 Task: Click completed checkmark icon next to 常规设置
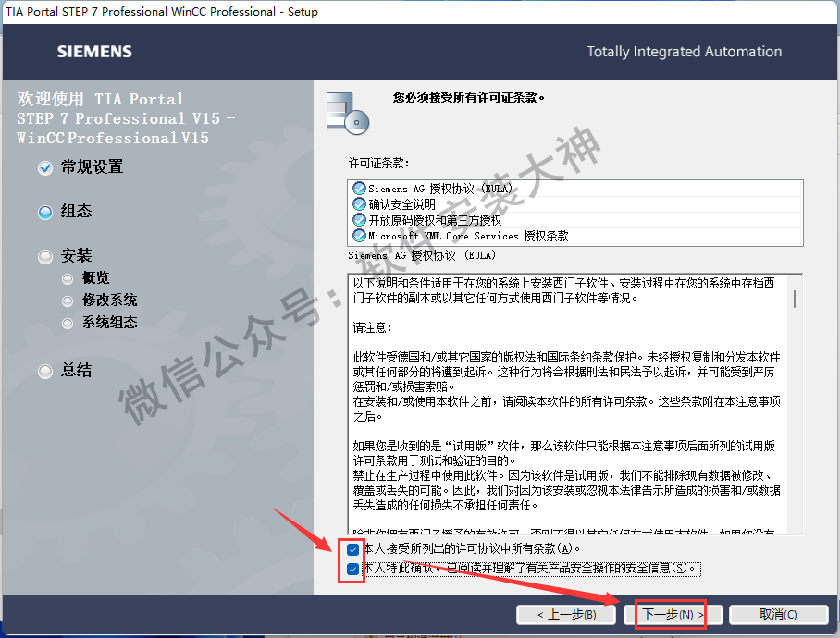pos(45,168)
